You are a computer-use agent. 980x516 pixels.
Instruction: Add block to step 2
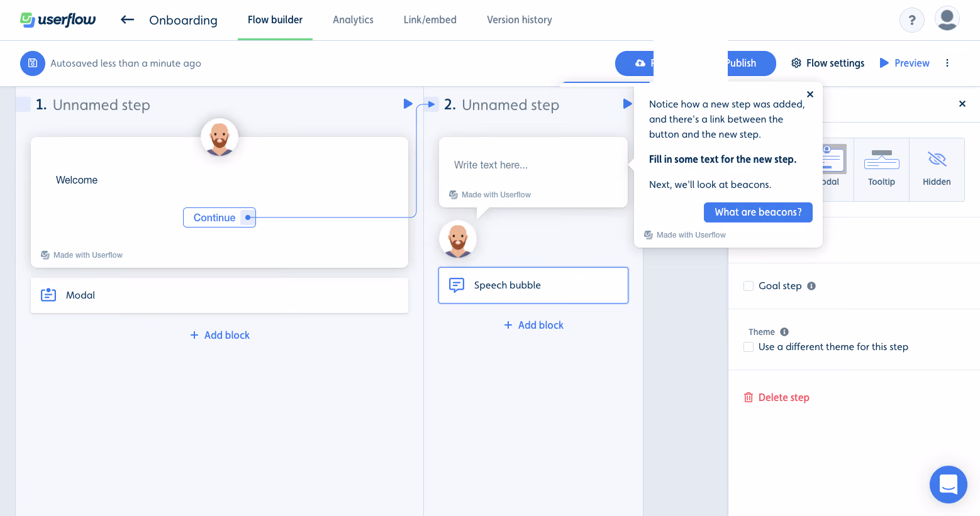pyautogui.click(x=533, y=325)
